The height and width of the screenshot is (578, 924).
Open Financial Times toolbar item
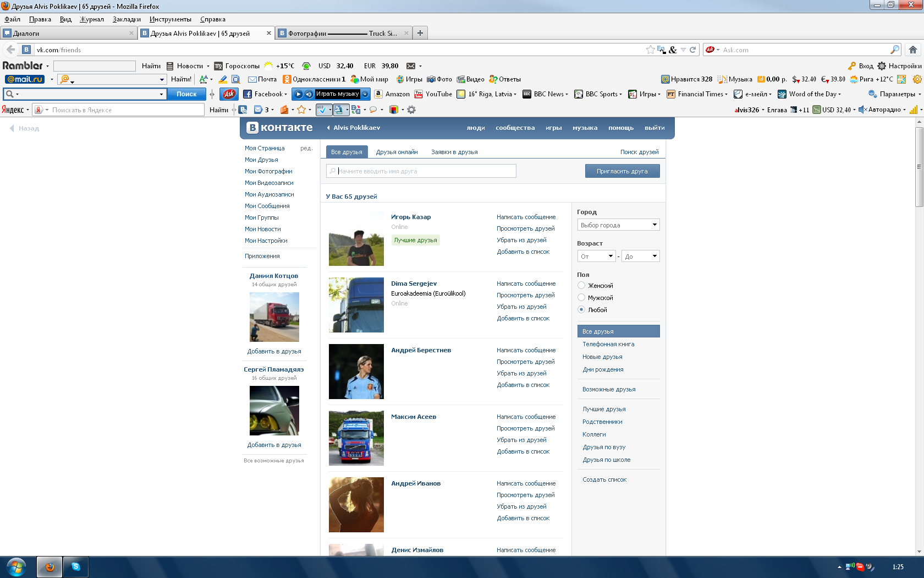point(697,94)
